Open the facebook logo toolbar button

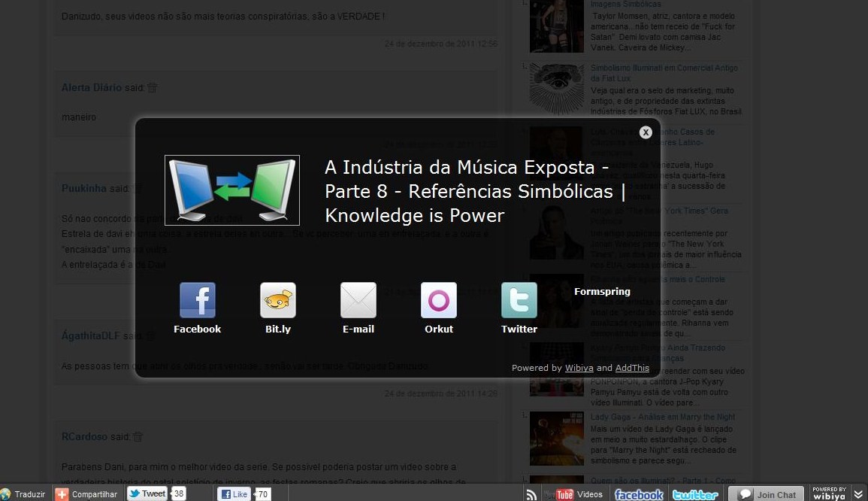639,494
